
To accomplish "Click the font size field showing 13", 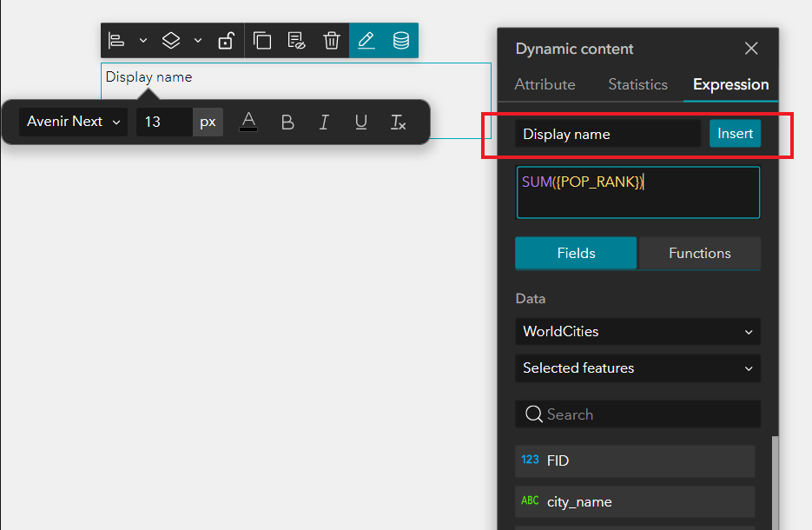I will click(164, 122).
